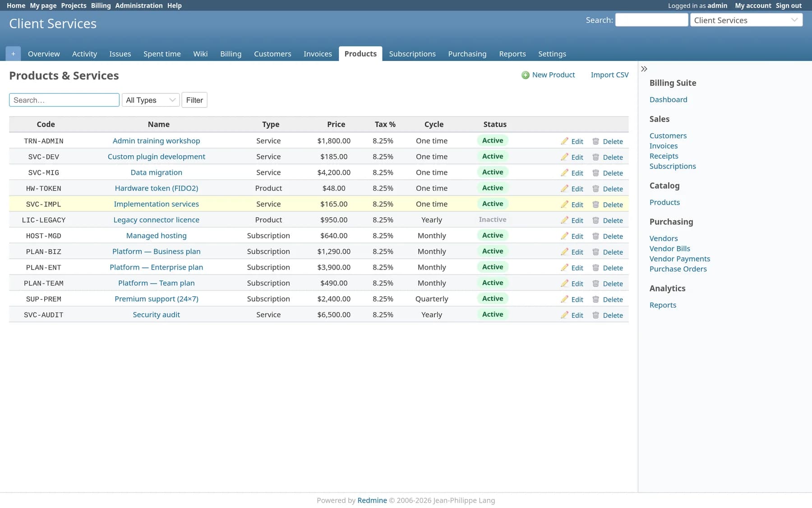This screenshot has height=508, width=812.
Task: Open the Security audit product link
Action: point(156,315)
